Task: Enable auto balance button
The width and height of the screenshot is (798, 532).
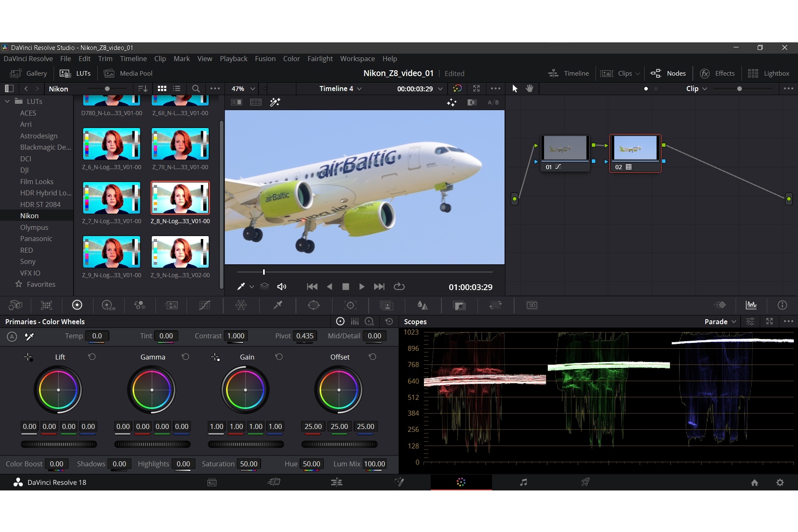Action: tap(12, 337)
